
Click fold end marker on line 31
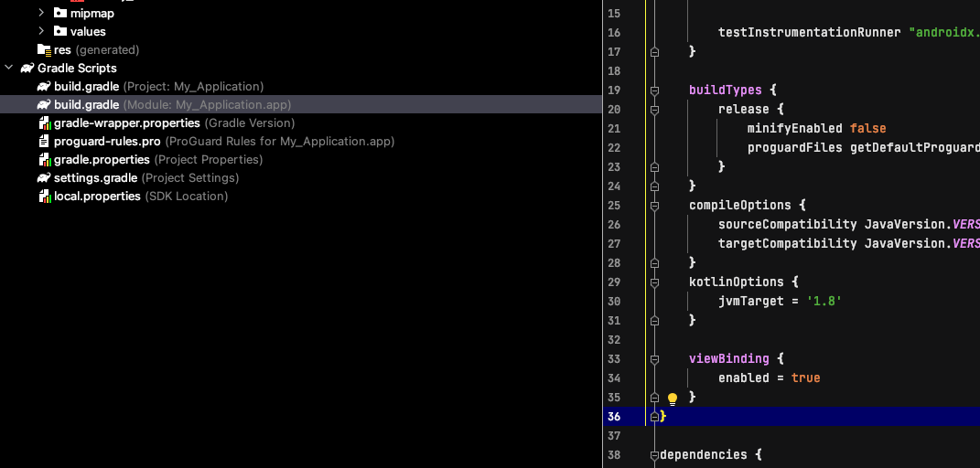click(x=654, y=320)
